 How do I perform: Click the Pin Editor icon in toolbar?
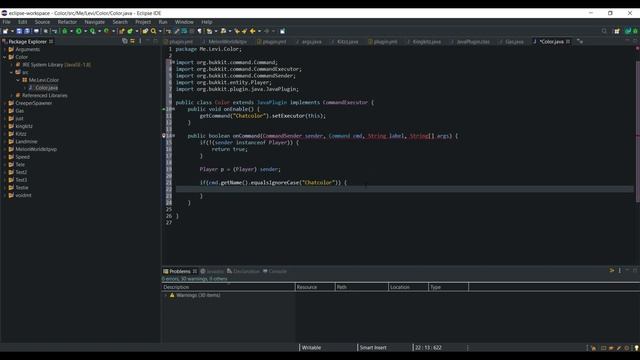click(282, 31)
